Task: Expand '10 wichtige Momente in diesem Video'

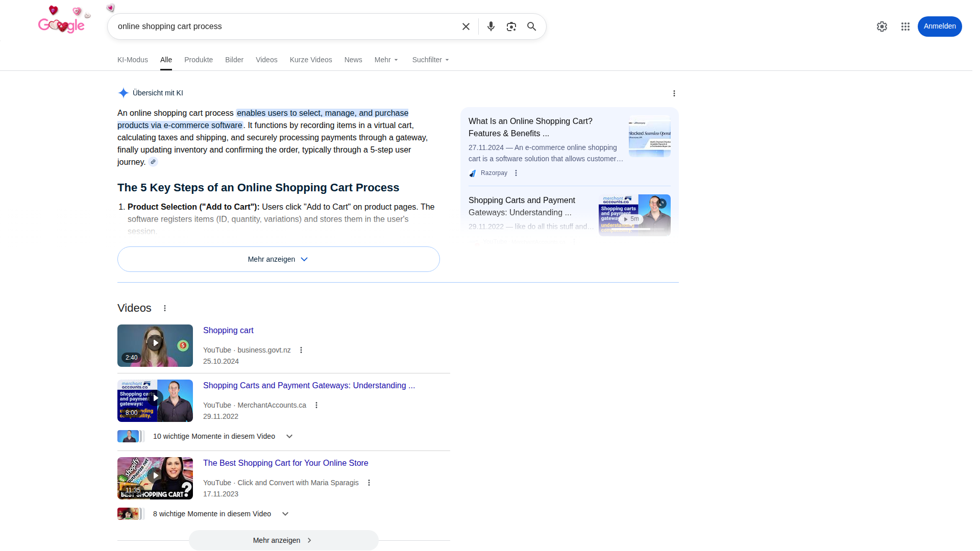Action: (x=288, y=436)
